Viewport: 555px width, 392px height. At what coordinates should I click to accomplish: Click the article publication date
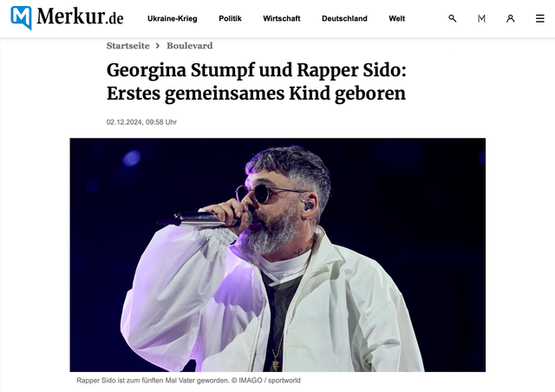[141, 122]
